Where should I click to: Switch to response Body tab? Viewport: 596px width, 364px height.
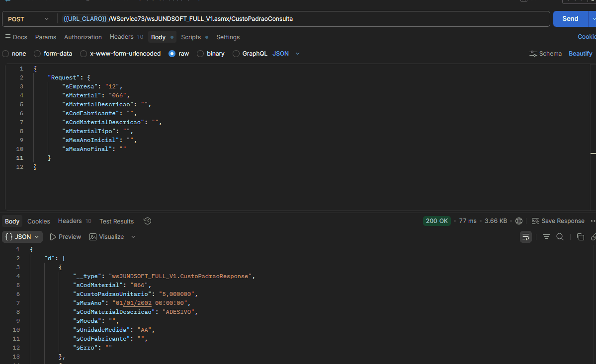[x=12, y=221]
